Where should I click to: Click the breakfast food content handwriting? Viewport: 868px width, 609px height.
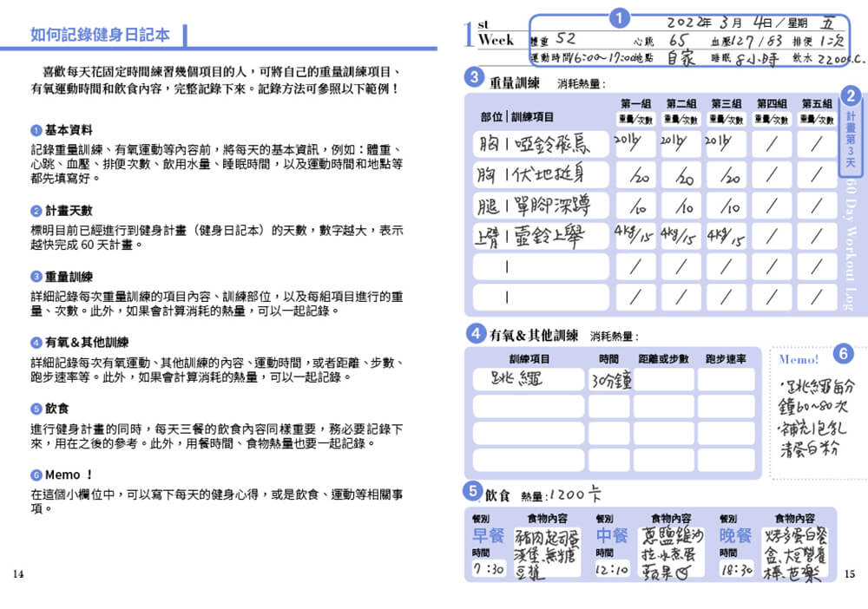click(547, 553)
